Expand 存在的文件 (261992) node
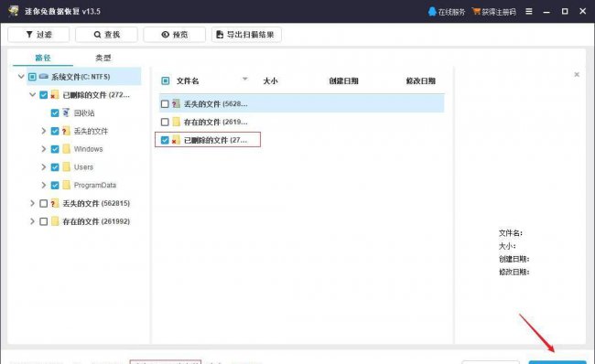 pyautogui.click(x=33, y=221)
